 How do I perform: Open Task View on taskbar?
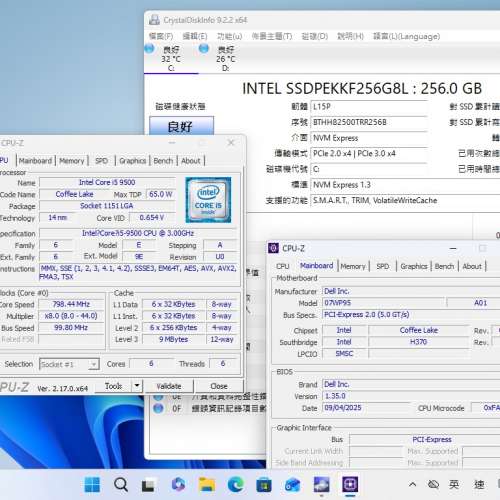148,485
